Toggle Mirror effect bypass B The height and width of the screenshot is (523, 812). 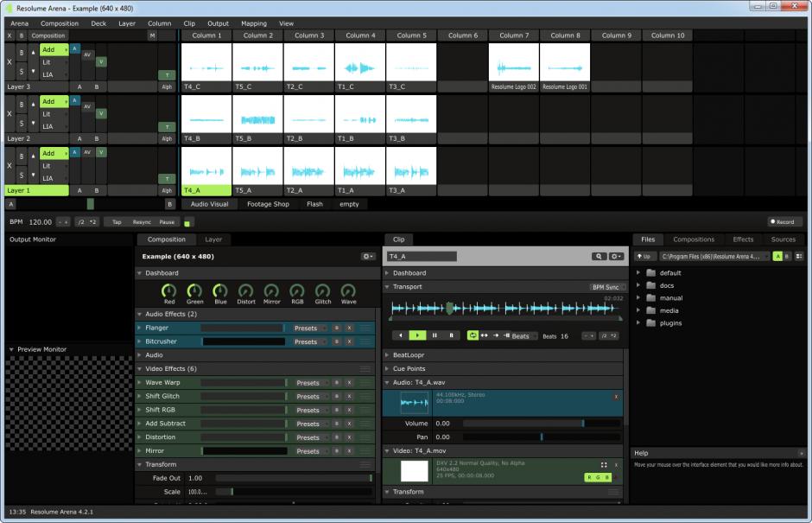(x=337, y=451)
